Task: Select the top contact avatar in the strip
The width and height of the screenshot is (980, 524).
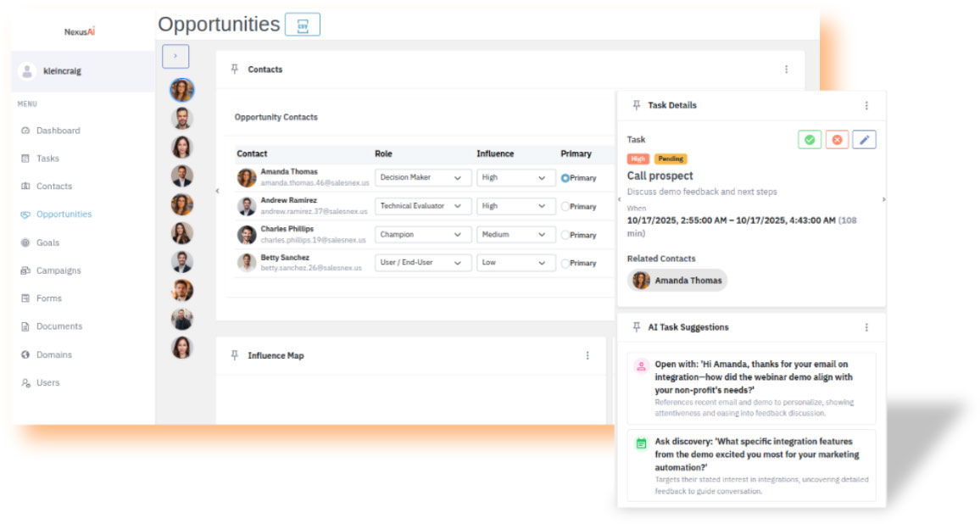Action: (x=182, y=89)
